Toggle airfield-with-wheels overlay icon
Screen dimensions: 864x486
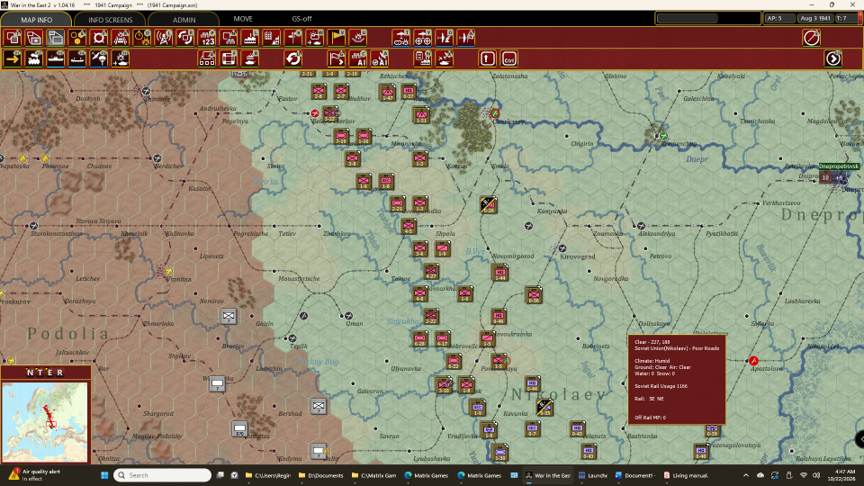[423, 38]
